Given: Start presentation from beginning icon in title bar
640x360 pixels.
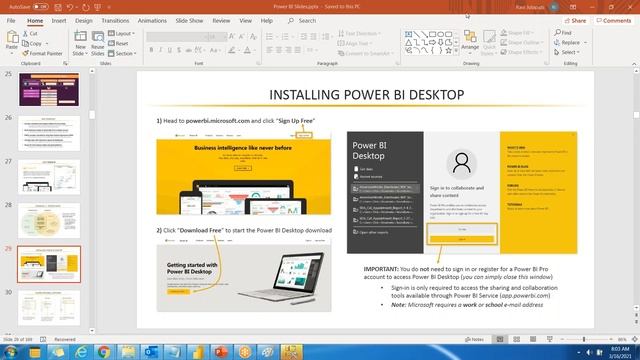Looking at the screenshot, I should [98, 7].
